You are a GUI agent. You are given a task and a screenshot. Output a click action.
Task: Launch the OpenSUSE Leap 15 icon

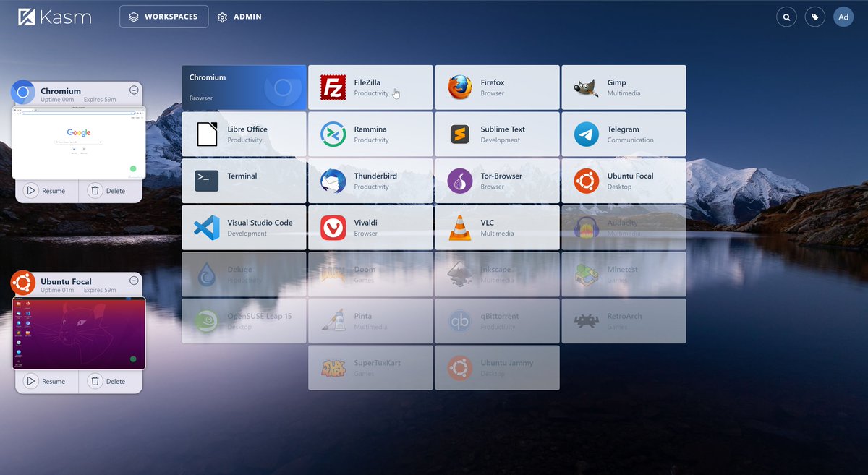(x=207, y=321)
